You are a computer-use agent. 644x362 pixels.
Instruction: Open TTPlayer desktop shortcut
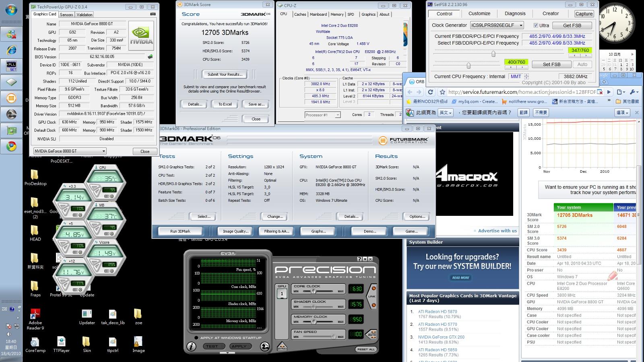coord(61,345)
